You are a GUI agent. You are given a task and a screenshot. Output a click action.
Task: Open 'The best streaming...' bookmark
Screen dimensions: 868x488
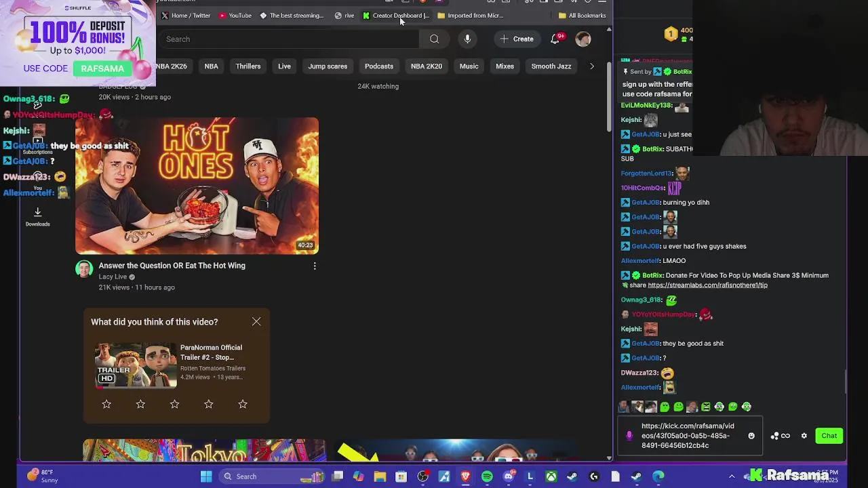click(291, 15)
